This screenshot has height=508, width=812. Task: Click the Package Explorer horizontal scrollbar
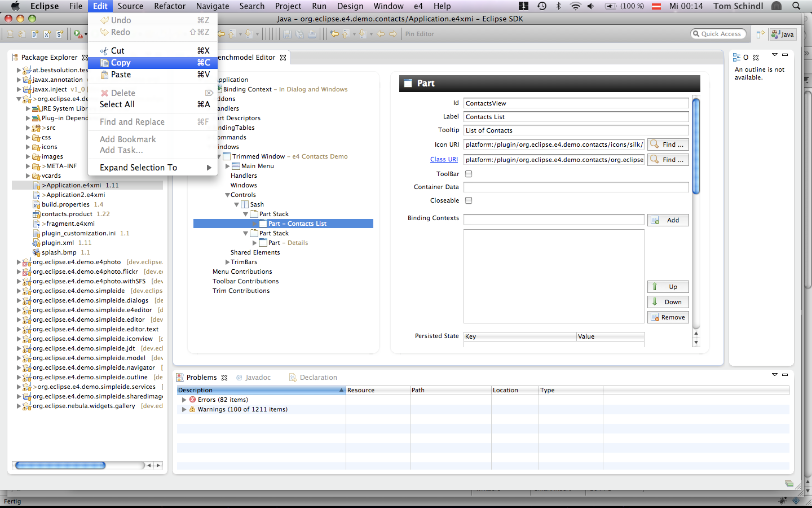click(x=60, y=466)
